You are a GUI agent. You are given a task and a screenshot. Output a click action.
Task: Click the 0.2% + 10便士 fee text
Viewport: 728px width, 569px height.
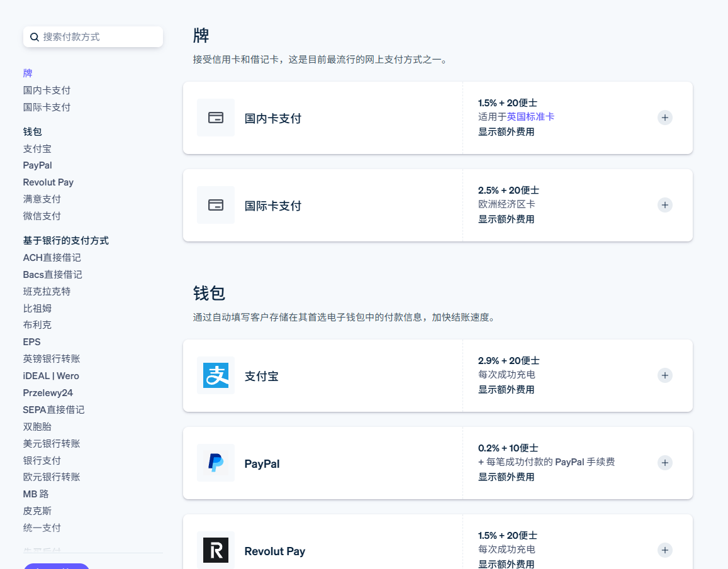click(508, 448)
